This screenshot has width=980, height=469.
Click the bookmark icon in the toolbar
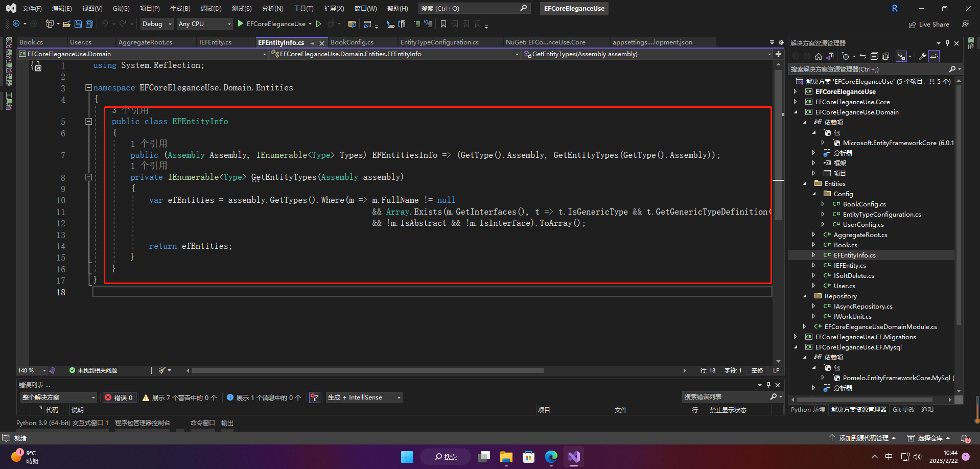click(x=444, y=24)
